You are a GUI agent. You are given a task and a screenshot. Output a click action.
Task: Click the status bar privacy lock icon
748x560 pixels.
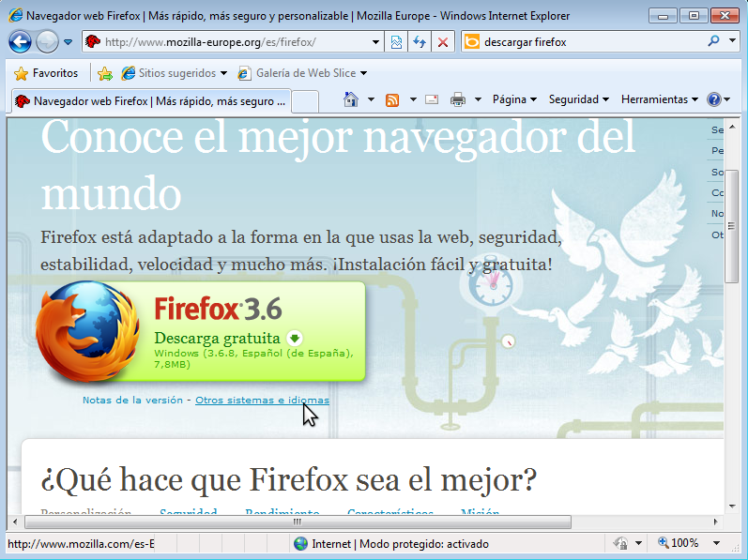coord(620,543)
